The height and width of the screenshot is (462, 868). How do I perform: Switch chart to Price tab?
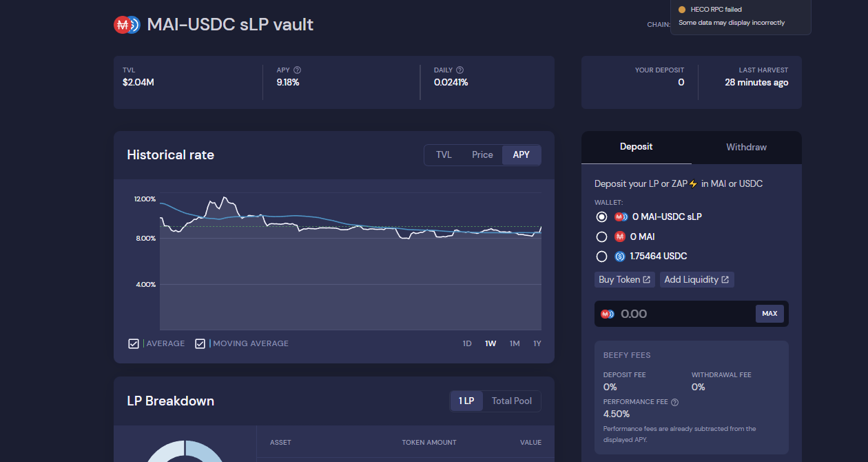[482, 155]
